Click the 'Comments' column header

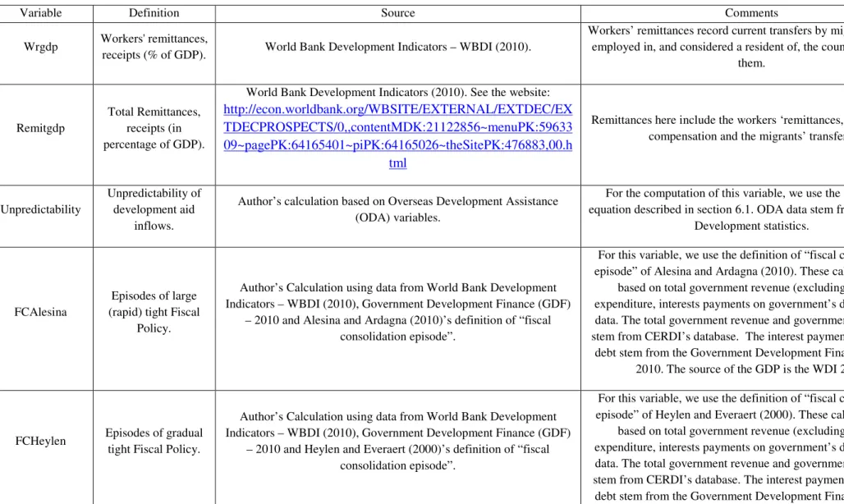(x=751, y=13)
